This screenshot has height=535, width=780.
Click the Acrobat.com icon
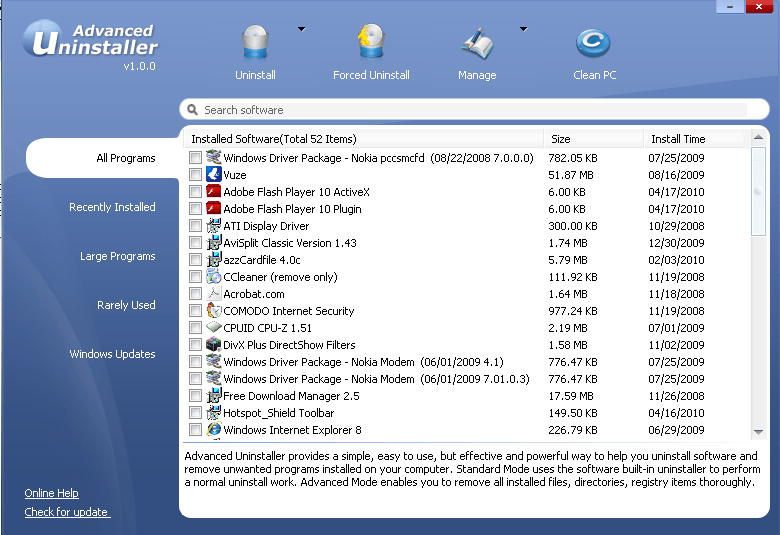click(x=214, y=294)
